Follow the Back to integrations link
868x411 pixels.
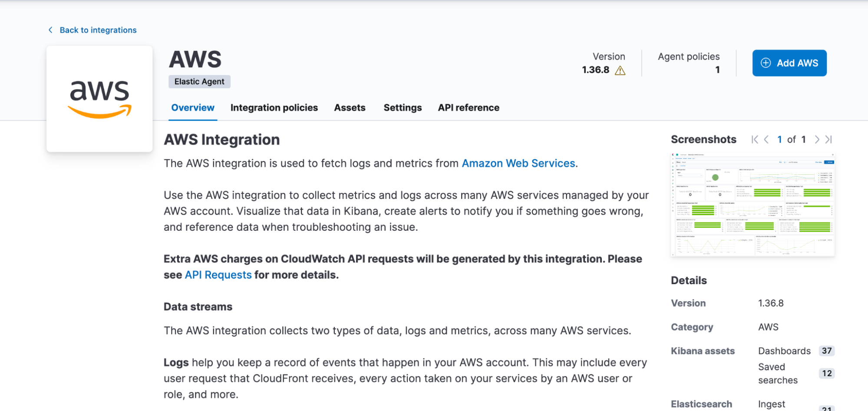98,30
